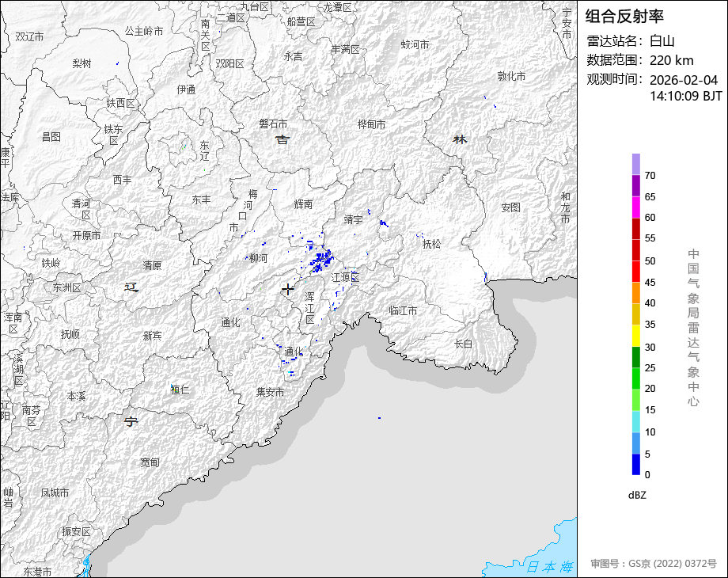Click the blue echo cluster near 江源区
This screenshot has height=578, width=728.
click(320, 260)
